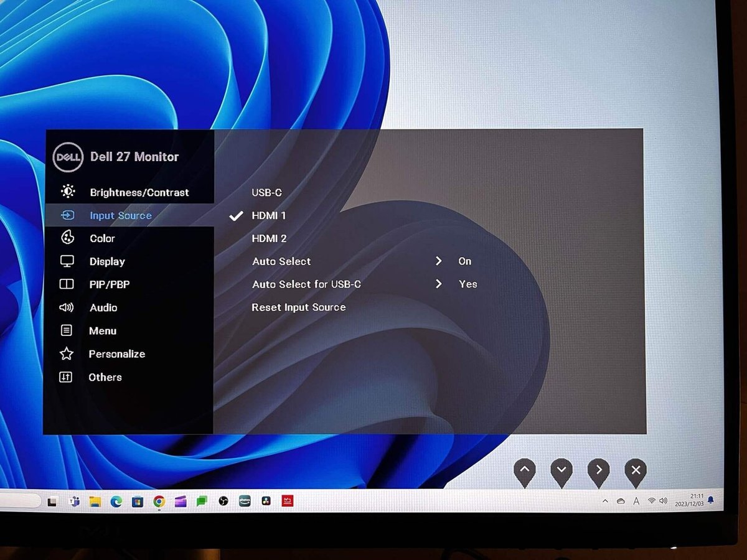Select USB-C input source
747x560 pixels.
267,192
